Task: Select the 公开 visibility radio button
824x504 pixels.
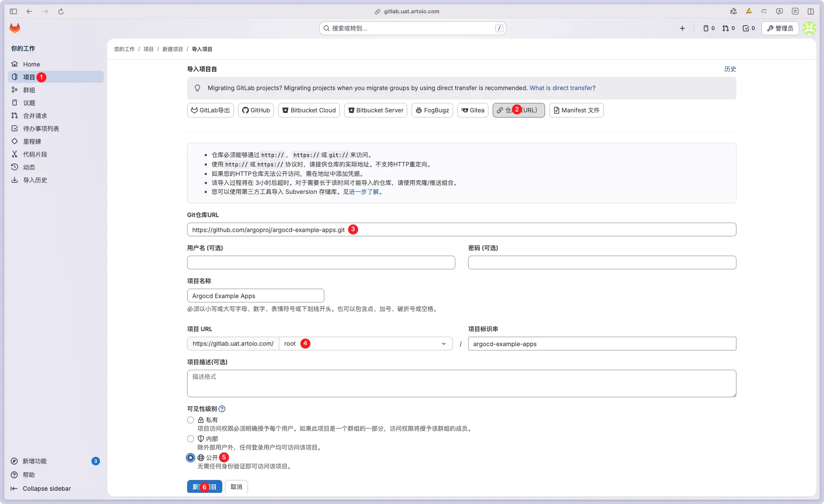Action: (x=191, y=458)
